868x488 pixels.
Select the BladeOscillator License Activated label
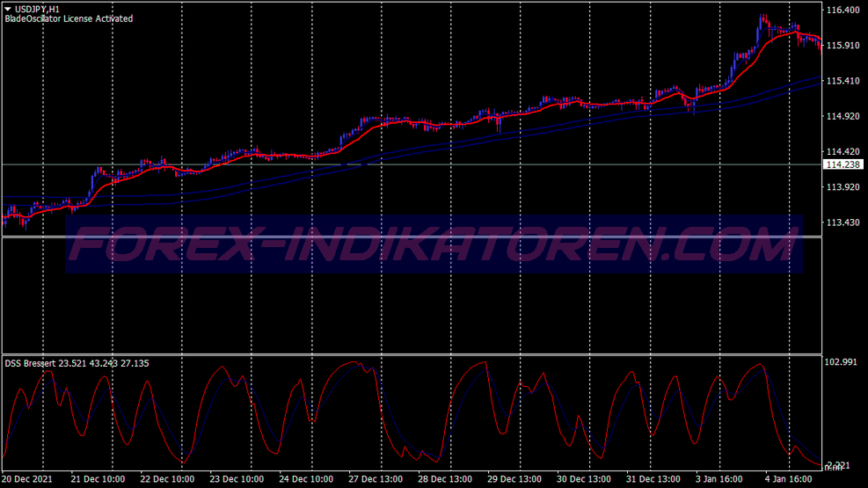(x=69, y=18)
